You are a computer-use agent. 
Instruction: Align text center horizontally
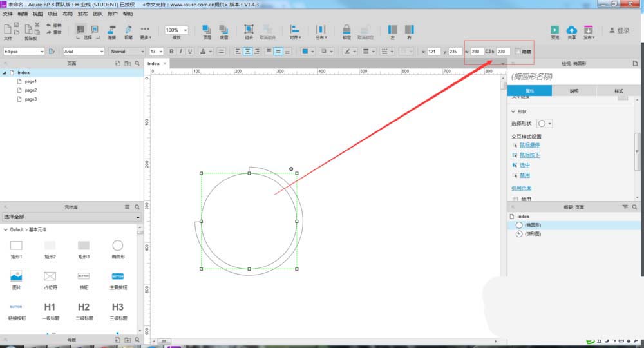[247, 52]
